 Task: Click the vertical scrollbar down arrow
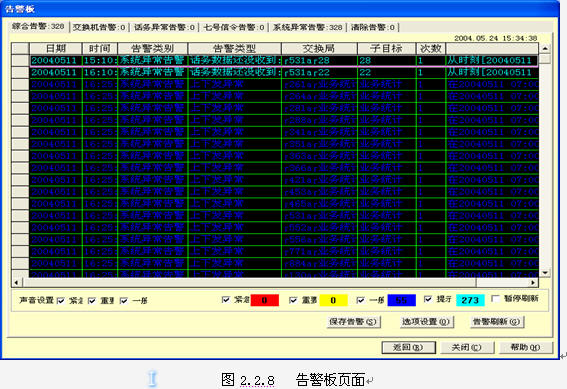pyautogui.click(x=545, y=273)
